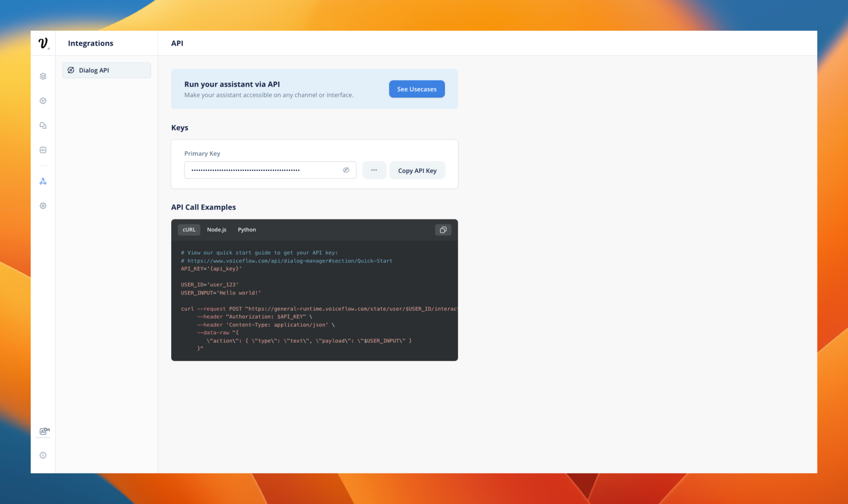
Task: Click the quick start URL comment line
Action: [x=286, y=261]
